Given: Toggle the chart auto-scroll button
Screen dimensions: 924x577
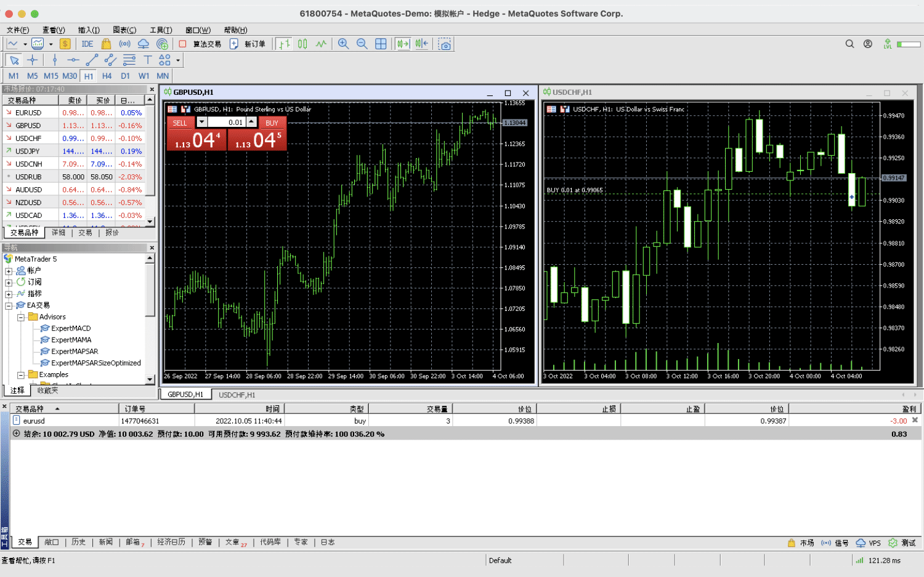Looking at the screenshot, I should click(x=403, y=44).
